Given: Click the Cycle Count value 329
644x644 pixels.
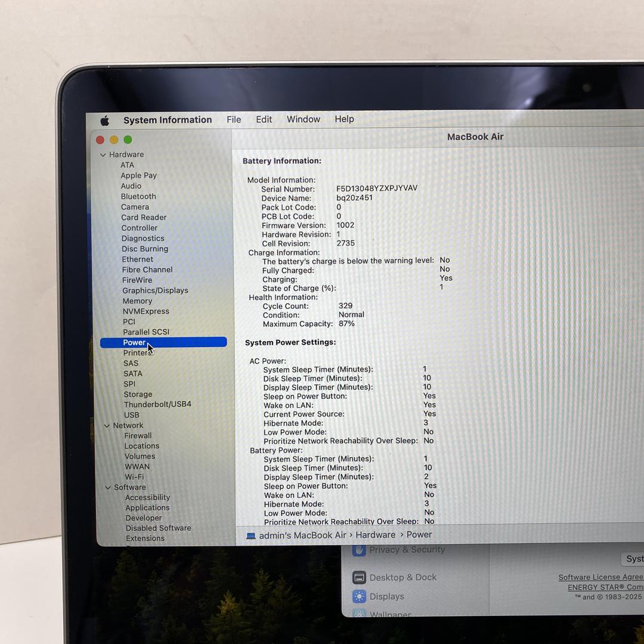Looking at the screenshot, I should click(345, 306).
